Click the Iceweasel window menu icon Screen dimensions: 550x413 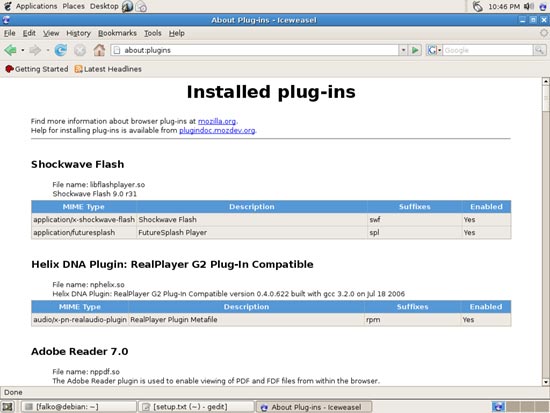6,20
